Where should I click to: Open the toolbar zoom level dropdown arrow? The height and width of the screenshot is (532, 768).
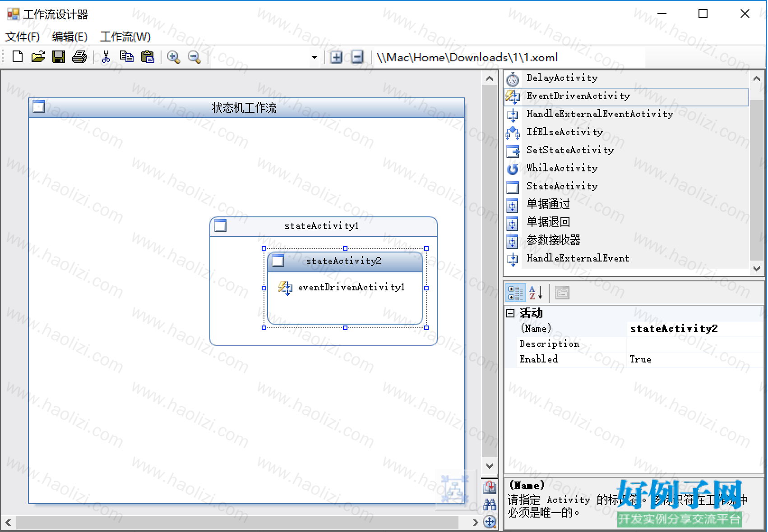click(315, 57)
